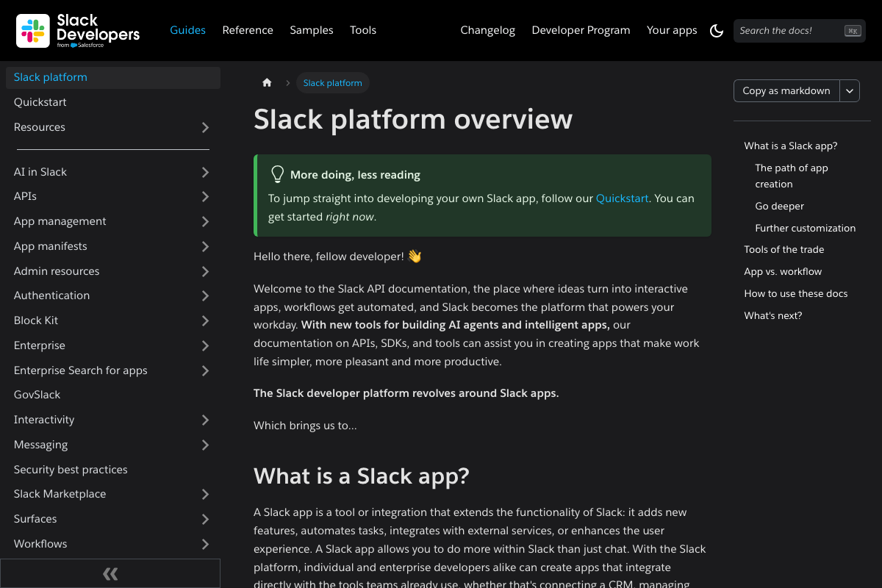Click the home breadcrumb icon
This screenshot has height=588, width=882.
[267, 82]
